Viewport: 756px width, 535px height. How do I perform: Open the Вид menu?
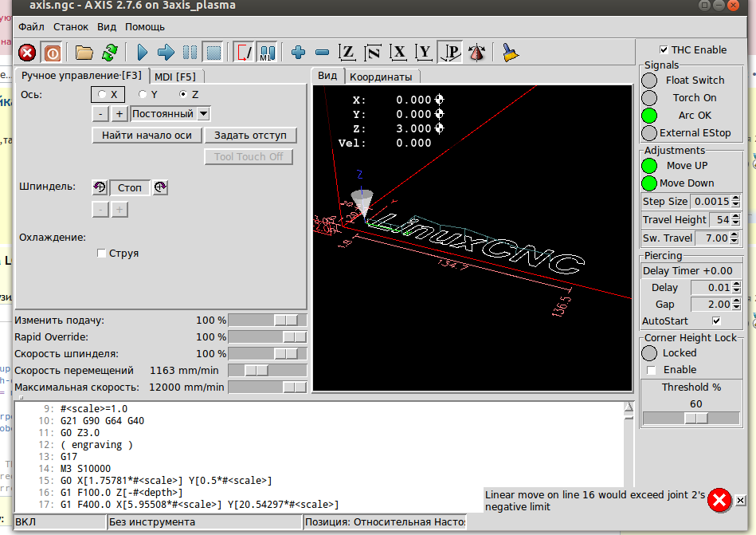[x=107, y=27]
